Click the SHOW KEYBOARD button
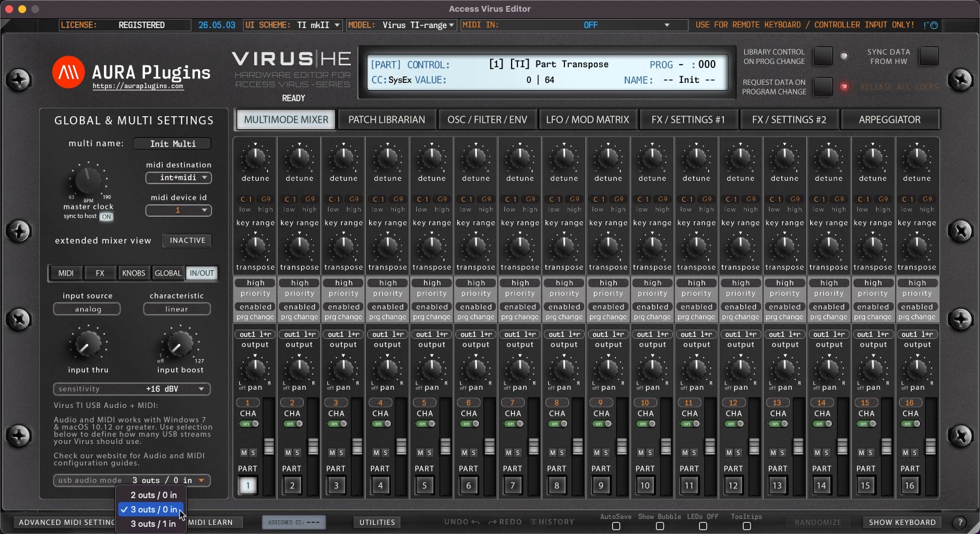 click(902, 522)
